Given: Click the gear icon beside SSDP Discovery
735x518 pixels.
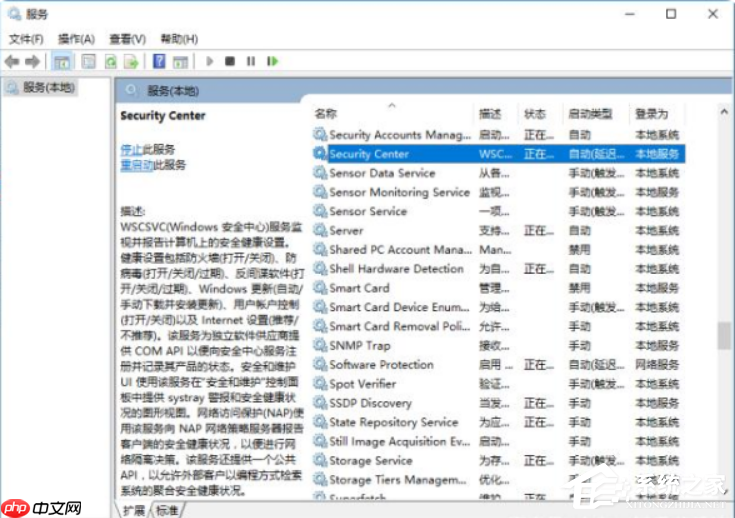Looking at the screenshot, I should (x=320, y=403).
